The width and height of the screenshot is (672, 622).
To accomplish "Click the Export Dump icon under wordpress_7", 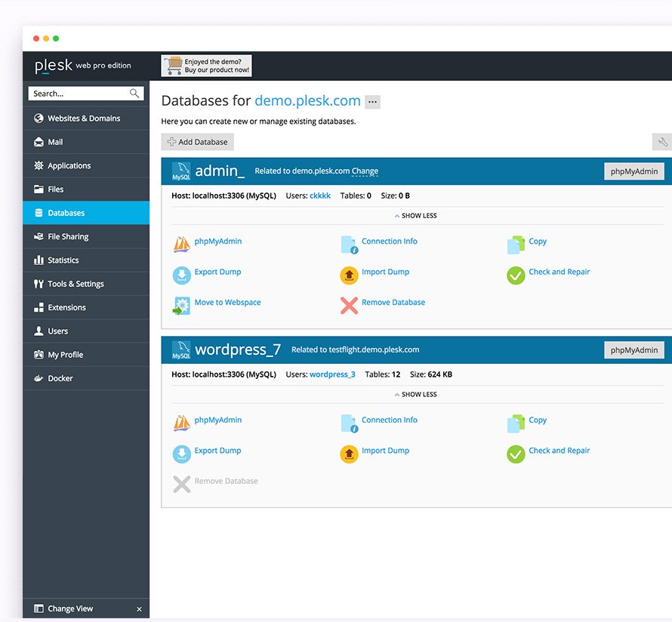I will (182, 454).
